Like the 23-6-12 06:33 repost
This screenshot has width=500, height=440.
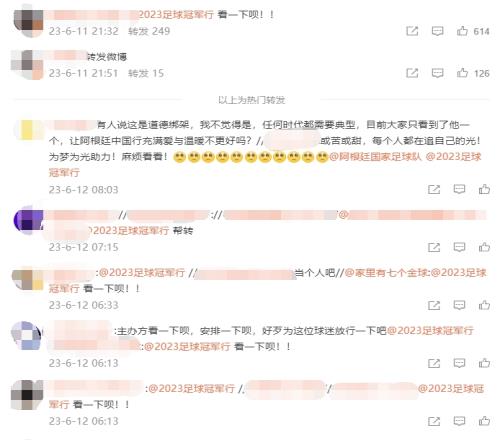click(484, 305)
